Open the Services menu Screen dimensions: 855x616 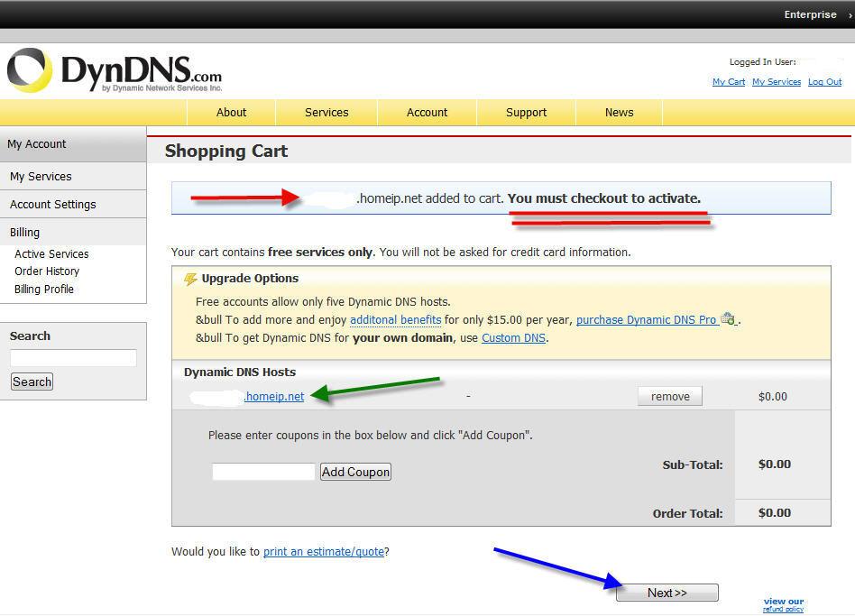(326, 113)
